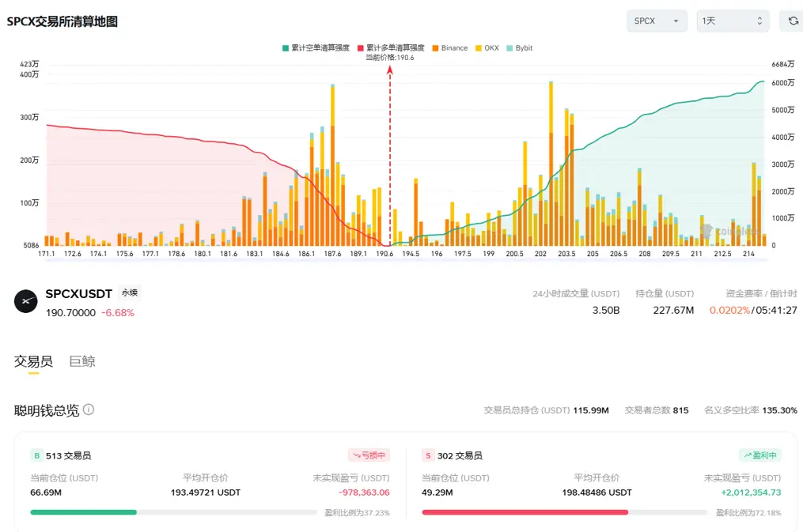Toggle 累计多单清算强度 legend series
Image resolution: width=803 pixels, height=532 pixels.
tap(391, 48)
